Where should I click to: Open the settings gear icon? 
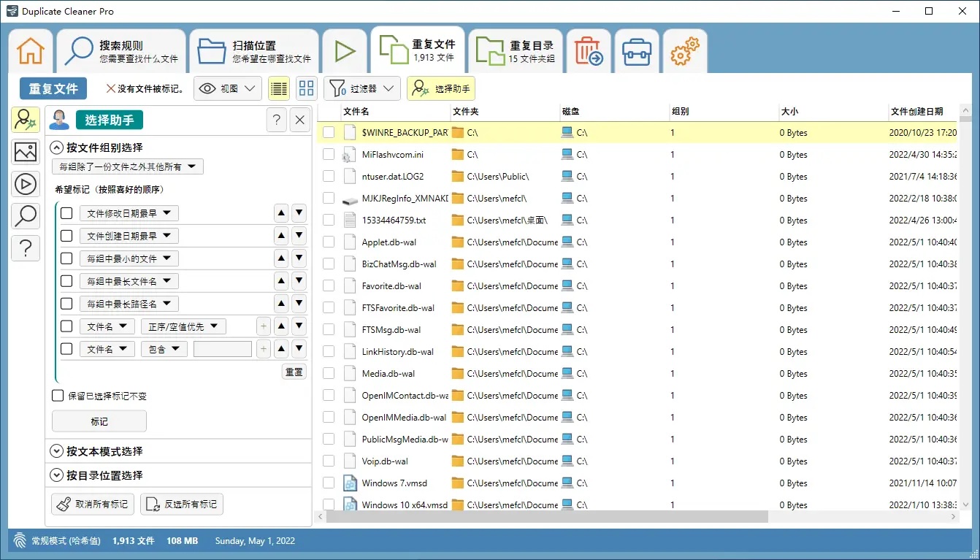pyautogui.click(x=684, y=50)
